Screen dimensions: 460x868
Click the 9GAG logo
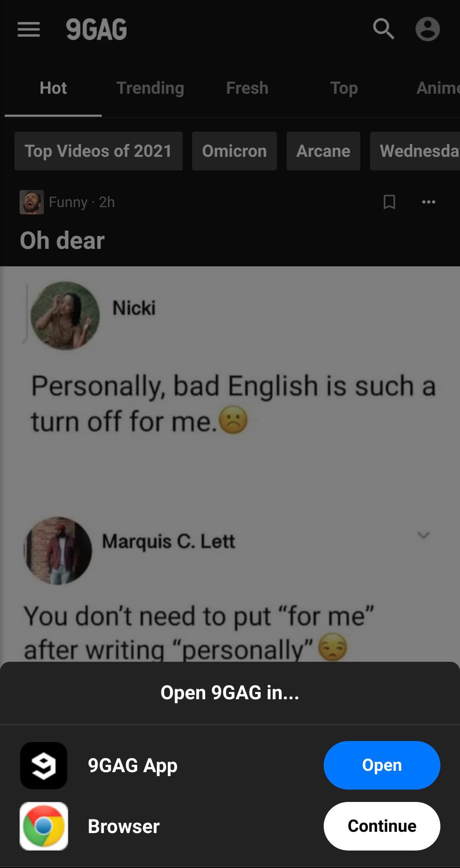96,29
